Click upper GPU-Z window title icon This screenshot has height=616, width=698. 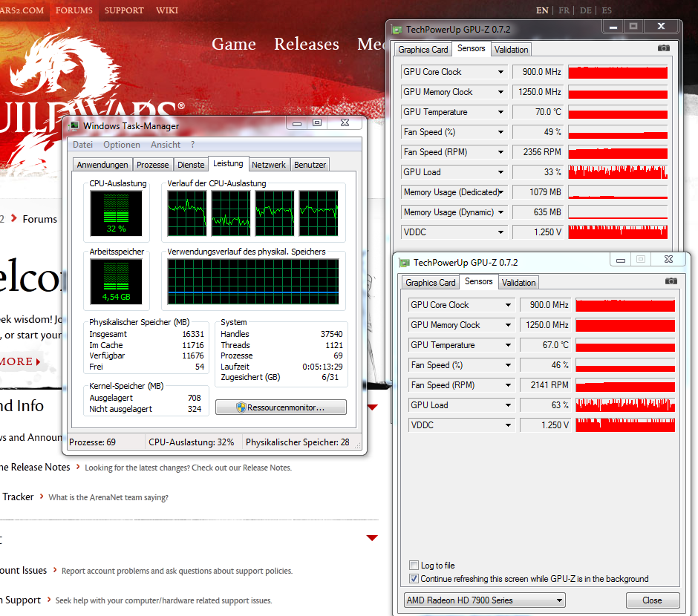[397, 30]
